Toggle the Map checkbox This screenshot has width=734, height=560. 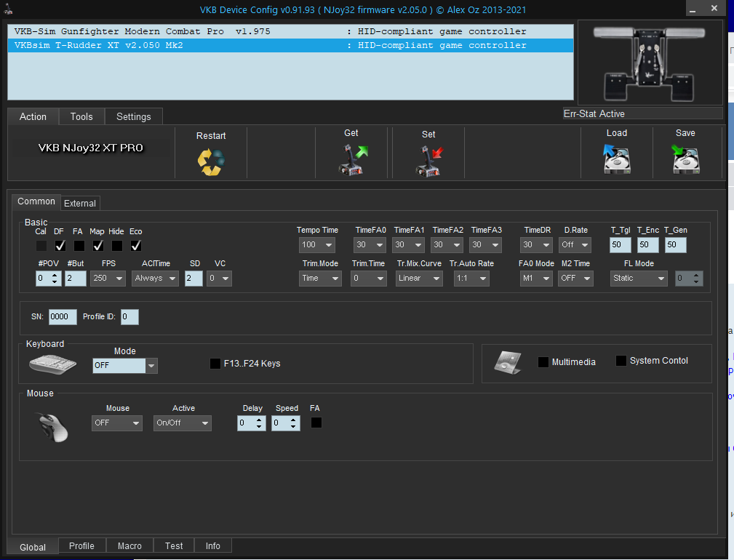tap(97, 246)
